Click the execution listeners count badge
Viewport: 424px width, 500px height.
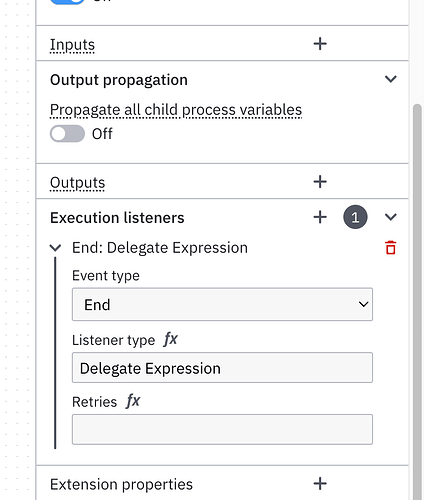click(355, 217)
